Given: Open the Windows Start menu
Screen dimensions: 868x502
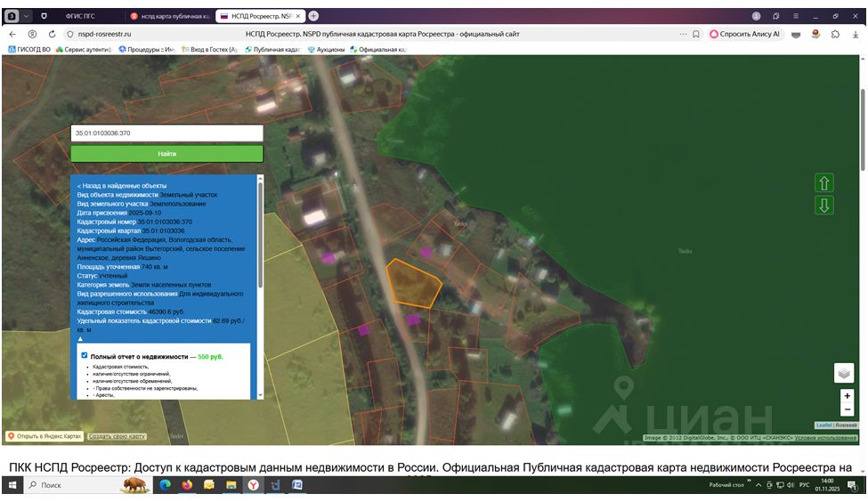Looking at the screenshot, I should 12,485.
